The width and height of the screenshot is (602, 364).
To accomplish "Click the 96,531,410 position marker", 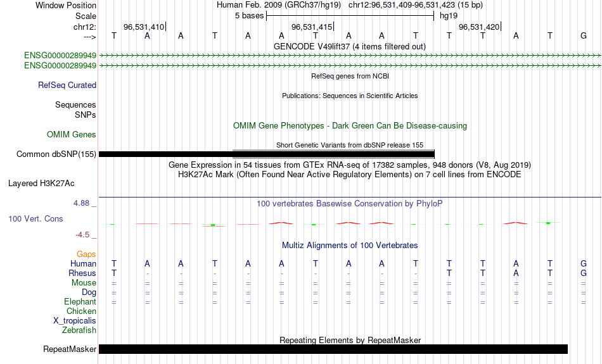I will [x=144, y=27].
